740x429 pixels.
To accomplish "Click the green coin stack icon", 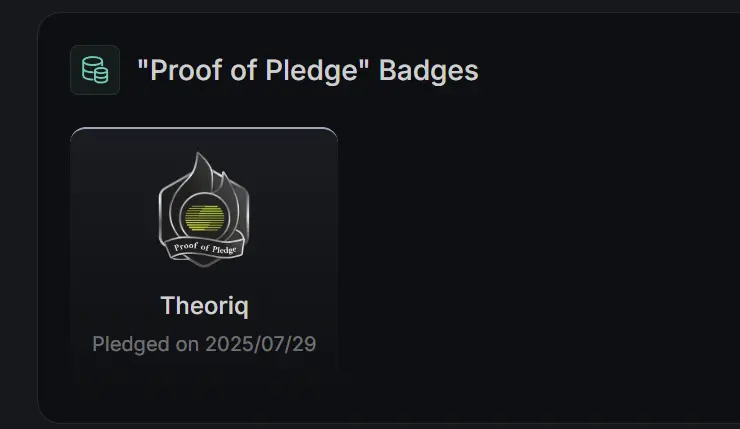I will (x=95, y=70).
